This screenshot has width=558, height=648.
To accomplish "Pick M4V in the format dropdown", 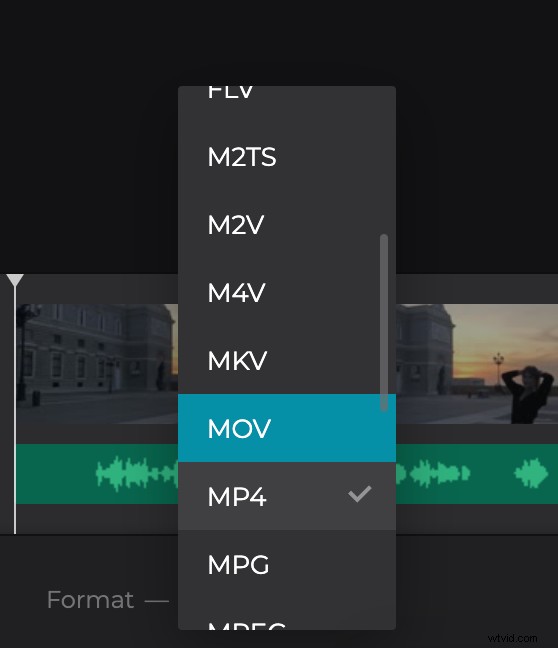I will pyautogui.click(x=287, y=293).
